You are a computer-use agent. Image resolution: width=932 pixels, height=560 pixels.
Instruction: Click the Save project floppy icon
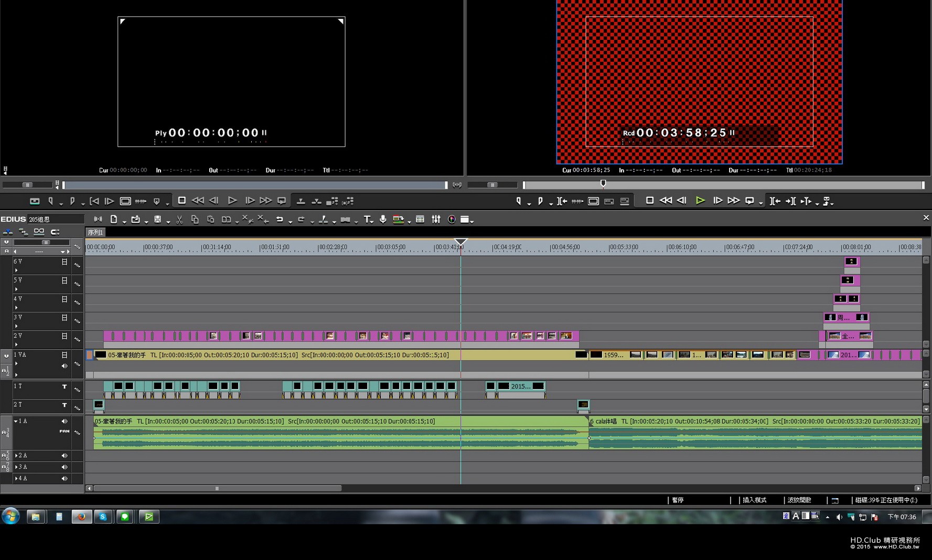click(157, 220)
